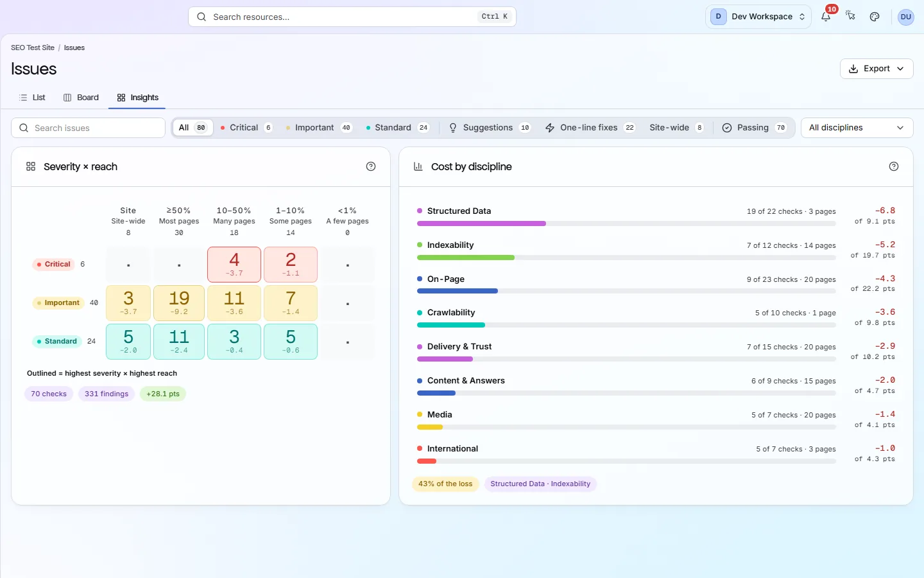Select the Insights tab
Image resolution: width=924 pixels, height=578 pixels.
click(137, 98)
